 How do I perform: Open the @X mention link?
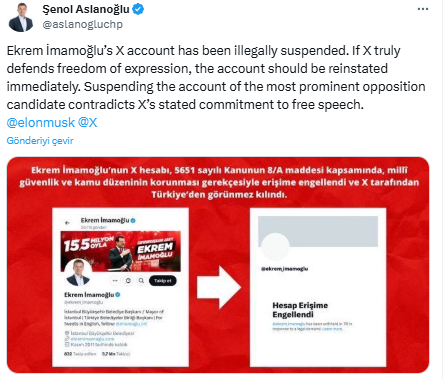[x=87, y=123]
